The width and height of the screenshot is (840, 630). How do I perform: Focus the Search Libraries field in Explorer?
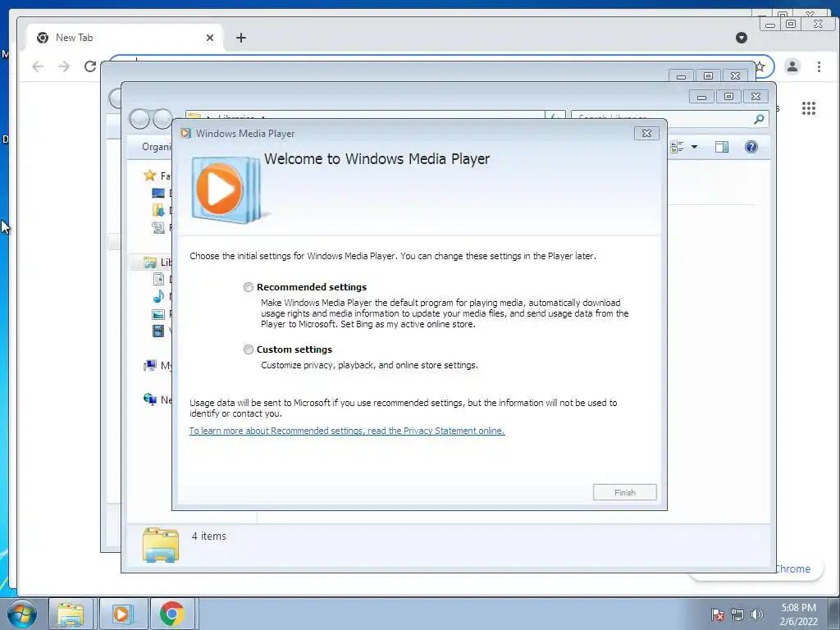click(669, 119)
